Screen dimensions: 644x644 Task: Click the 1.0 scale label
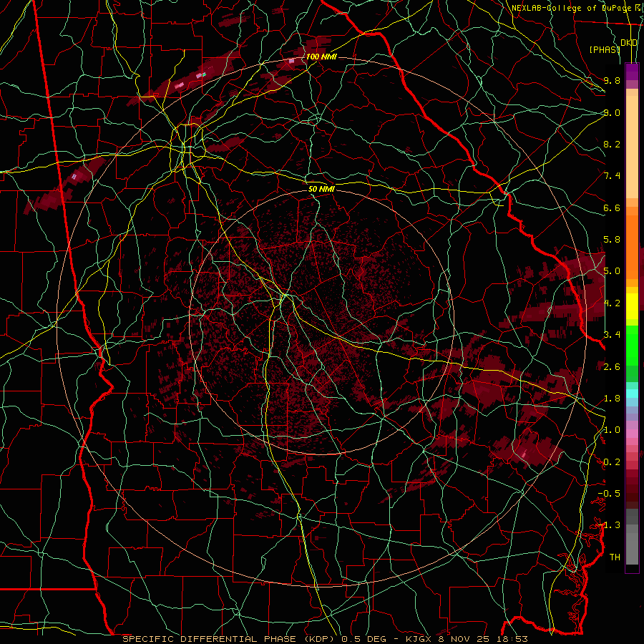click(x=612, y=430)
